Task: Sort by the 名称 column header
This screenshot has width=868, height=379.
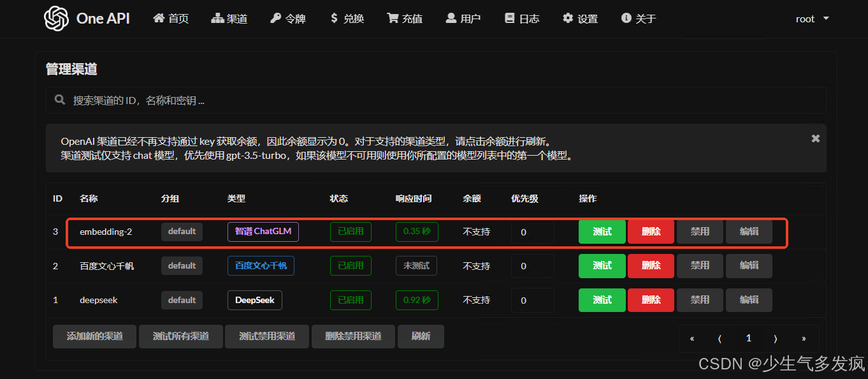Action: [x=89, y=198]
